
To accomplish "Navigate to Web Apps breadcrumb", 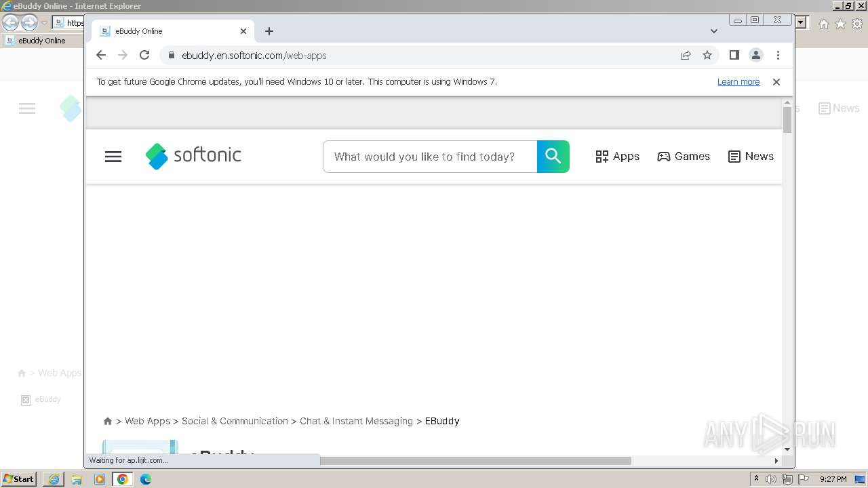I will [147, 421].
